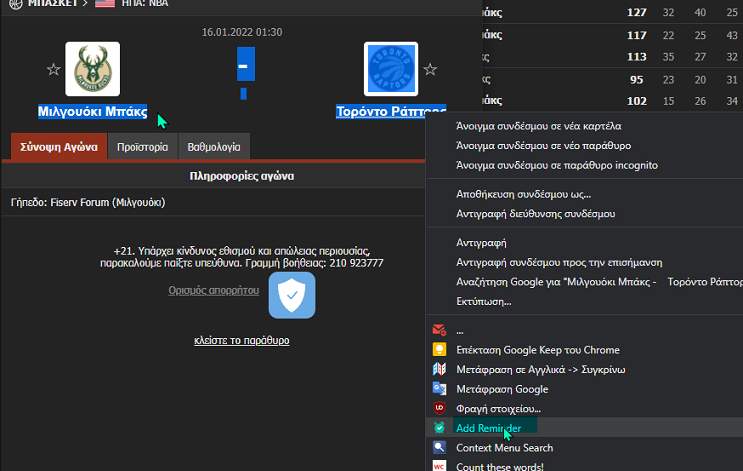
Task: Open the Μιλγουόκι Μπάκς team link
Action: click(92, 111)
